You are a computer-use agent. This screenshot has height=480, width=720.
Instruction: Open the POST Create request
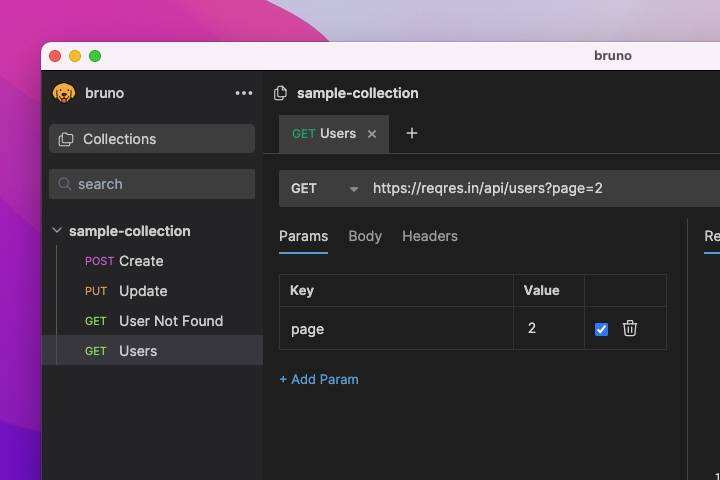point(140,261)
